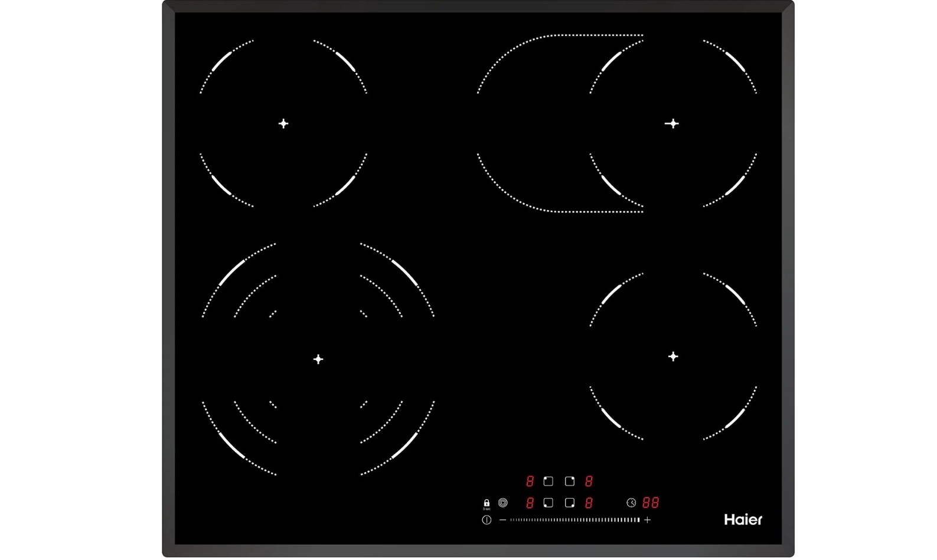Click the center cross of the large bottom-left burner

coord(318,359)
